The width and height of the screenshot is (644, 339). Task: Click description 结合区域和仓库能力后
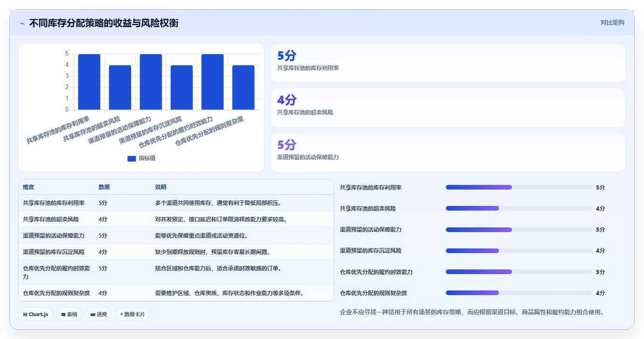[218, 268]
